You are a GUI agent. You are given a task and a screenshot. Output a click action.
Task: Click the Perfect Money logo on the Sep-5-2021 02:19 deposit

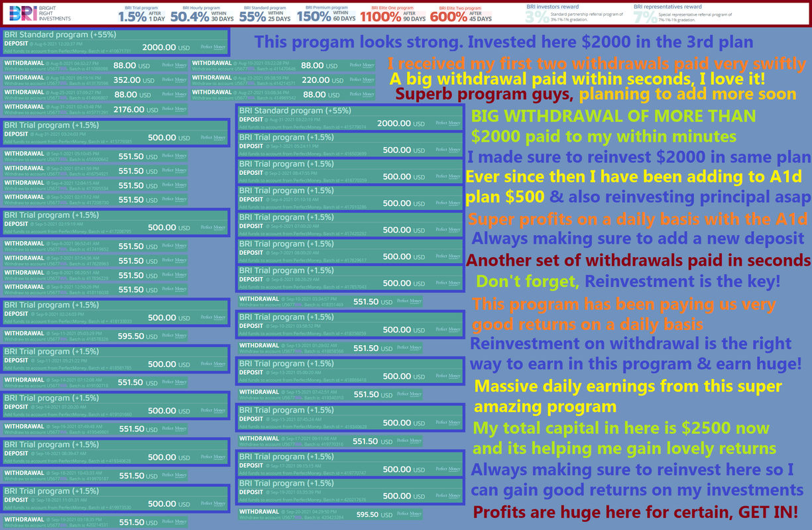(x=214, y=227)
